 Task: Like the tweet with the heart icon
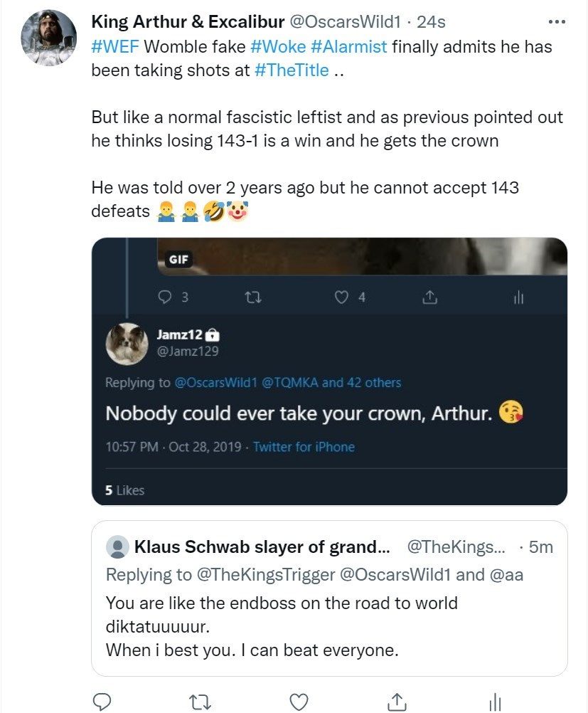click(x=299, y=702)
